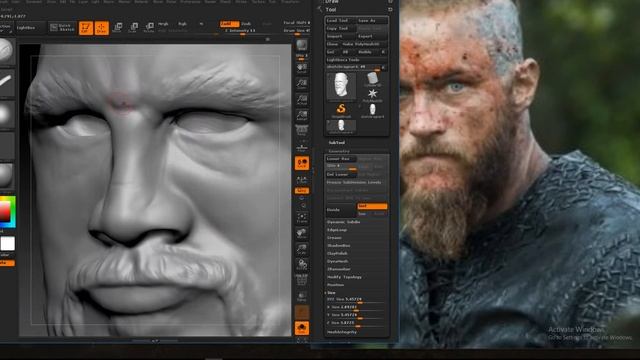Screen dimensions: 640x360
Task: Select the SimpleBrush tool with orange S
Action: (341, 110)
